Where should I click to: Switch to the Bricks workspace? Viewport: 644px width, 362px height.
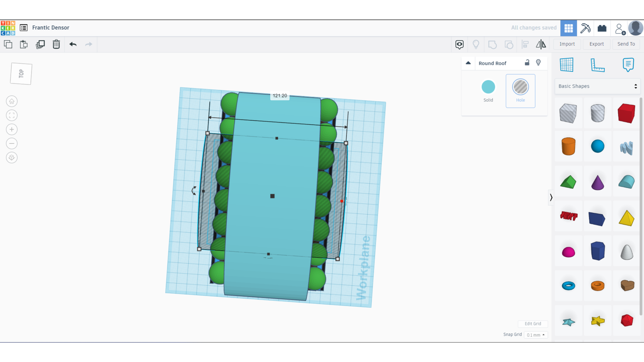(602, 28)
